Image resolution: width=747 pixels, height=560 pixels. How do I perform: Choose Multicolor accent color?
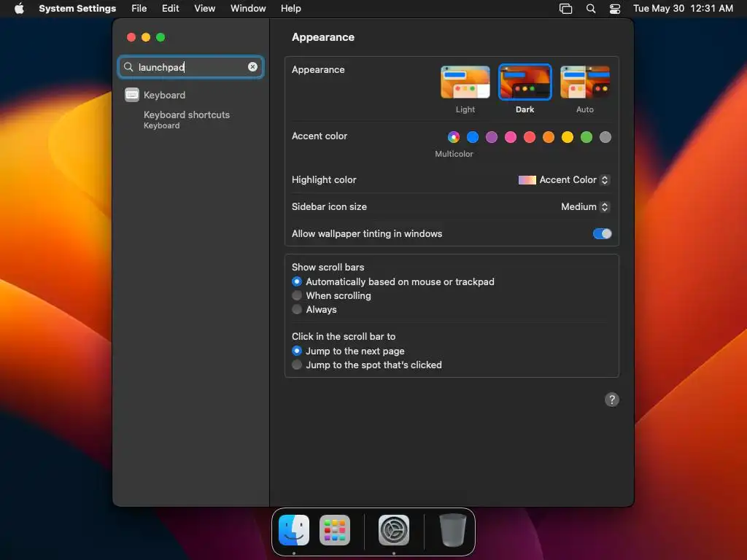coord(454,137)
